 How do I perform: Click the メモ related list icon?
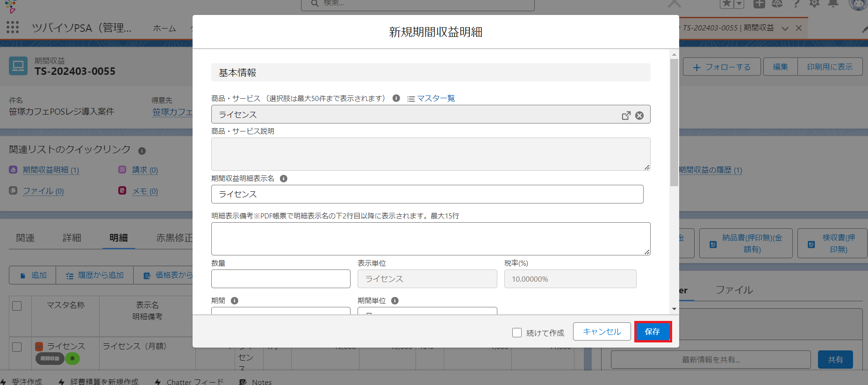point(122,191)
